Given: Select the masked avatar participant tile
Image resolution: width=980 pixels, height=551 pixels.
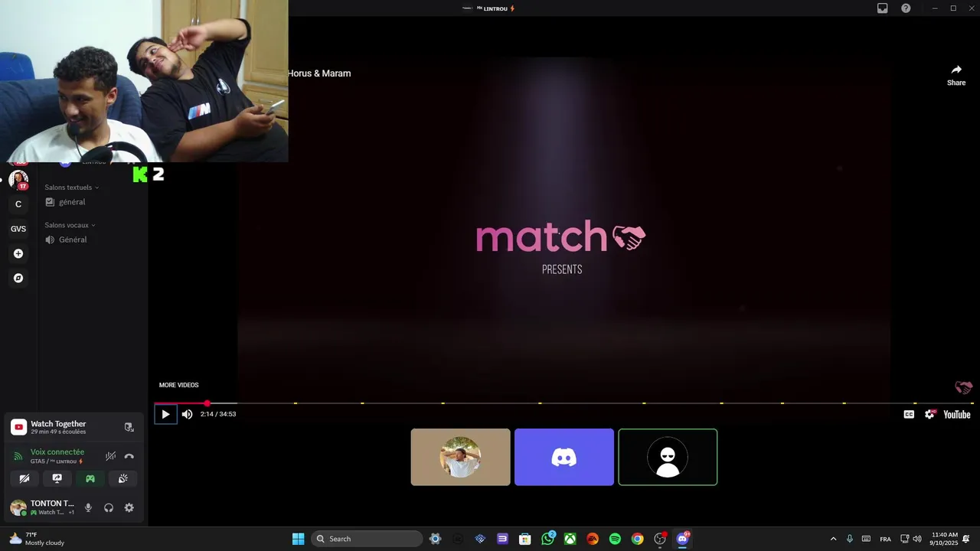Looking at the screenshot, I should (668, 457).
